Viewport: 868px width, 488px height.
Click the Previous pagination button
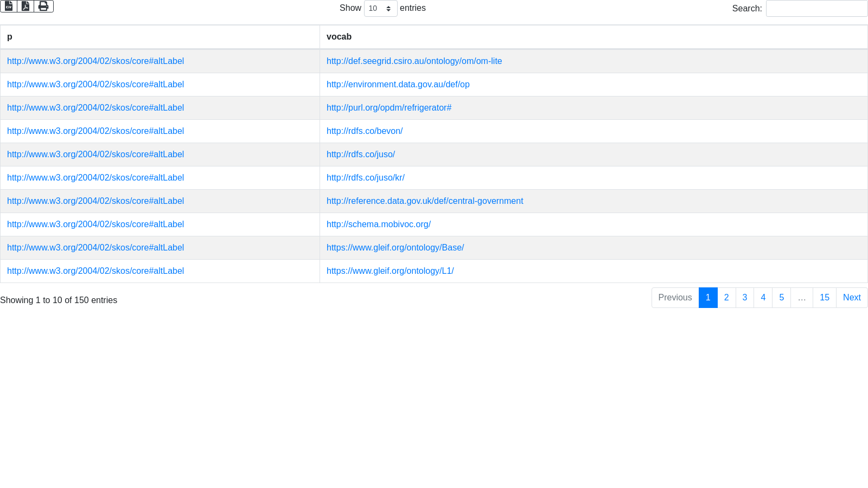675,298
